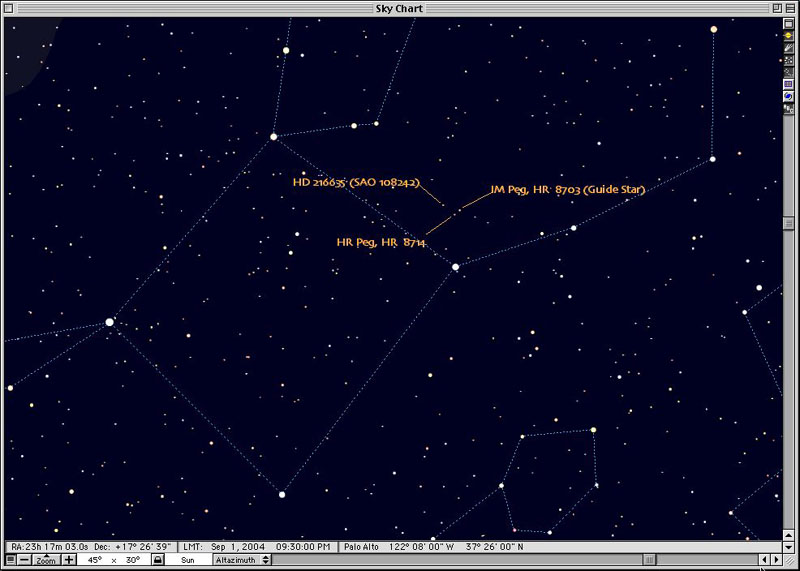
Task: Toggle the star clusters display icon
Action: (788, 60)
